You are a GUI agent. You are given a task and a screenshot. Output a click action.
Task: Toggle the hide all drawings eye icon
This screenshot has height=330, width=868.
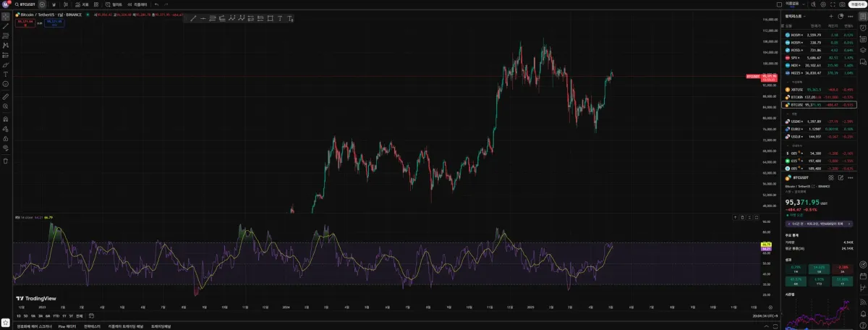pyautogui.click(x=5, y=148)
